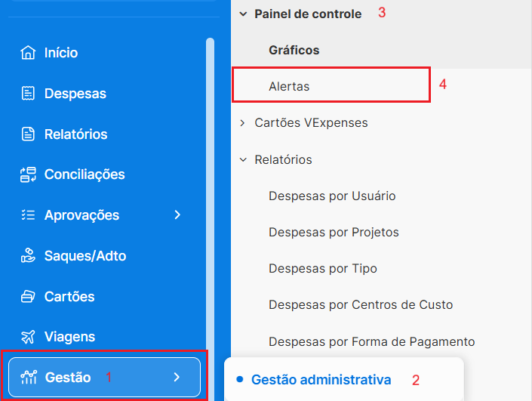Screen dimensions: 532x401
Task: Click the Despesas receipt icon
Action: click(29, 94)
